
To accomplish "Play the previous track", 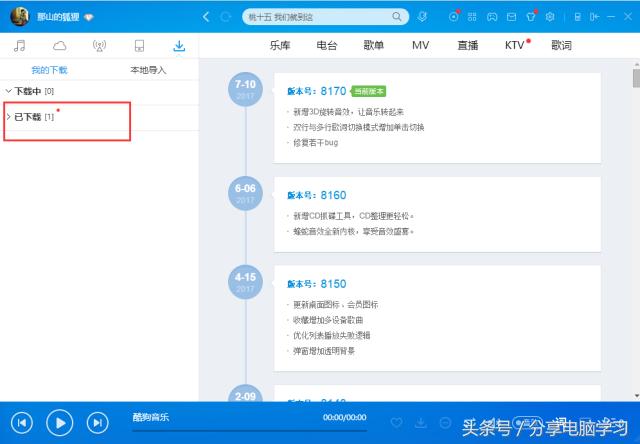I will coord(22,423).
